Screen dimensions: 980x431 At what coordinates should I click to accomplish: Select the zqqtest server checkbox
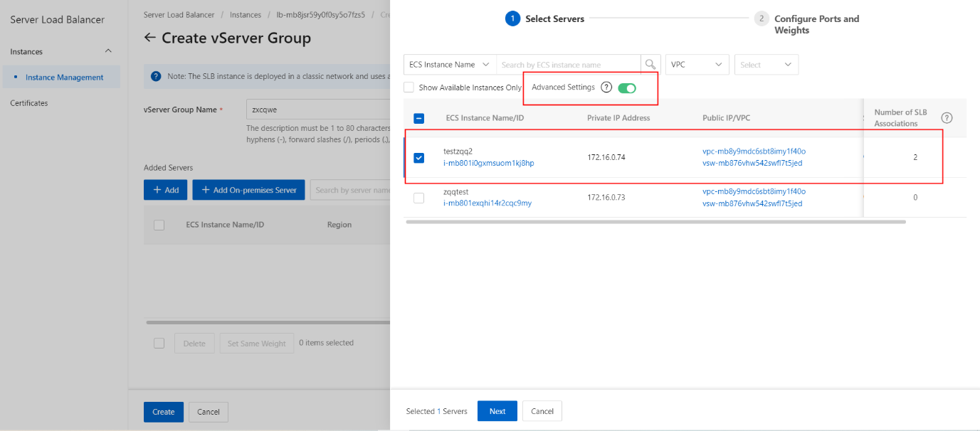click(x=418, y=198)
